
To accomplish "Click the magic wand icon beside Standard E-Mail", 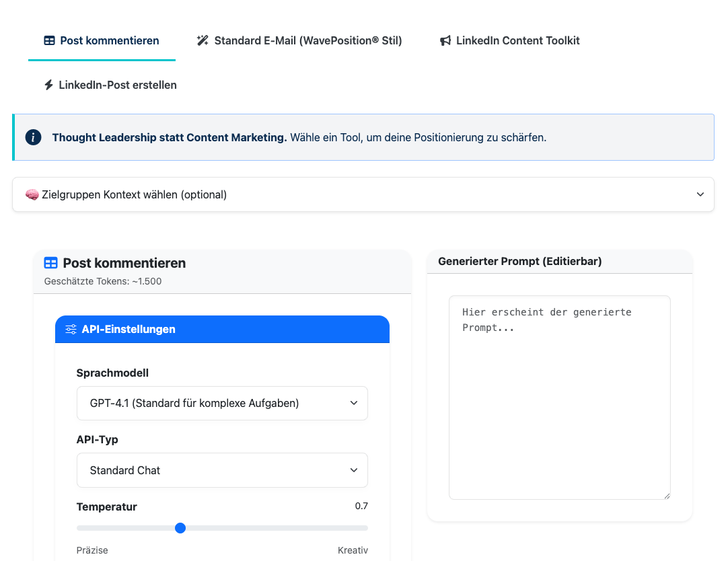I will [x=203, y=40].
